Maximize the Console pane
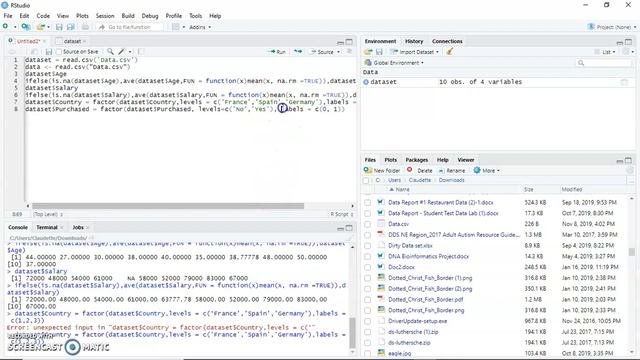The image size is (640, 360). point(349,228)
